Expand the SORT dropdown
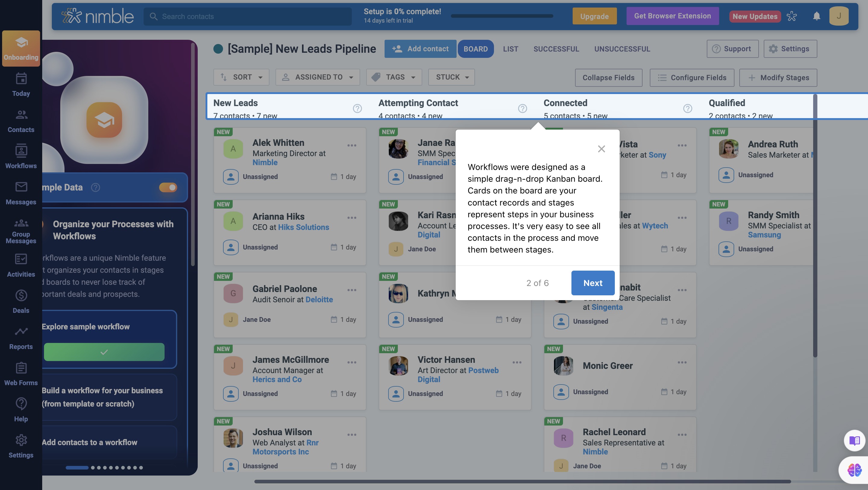 coord(241,77)
